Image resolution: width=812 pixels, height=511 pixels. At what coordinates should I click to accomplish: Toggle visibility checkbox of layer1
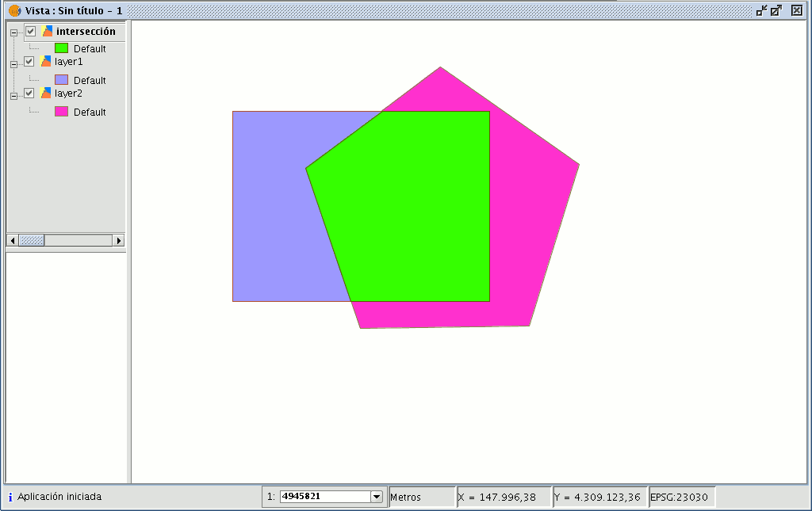(x=29, y=62)
